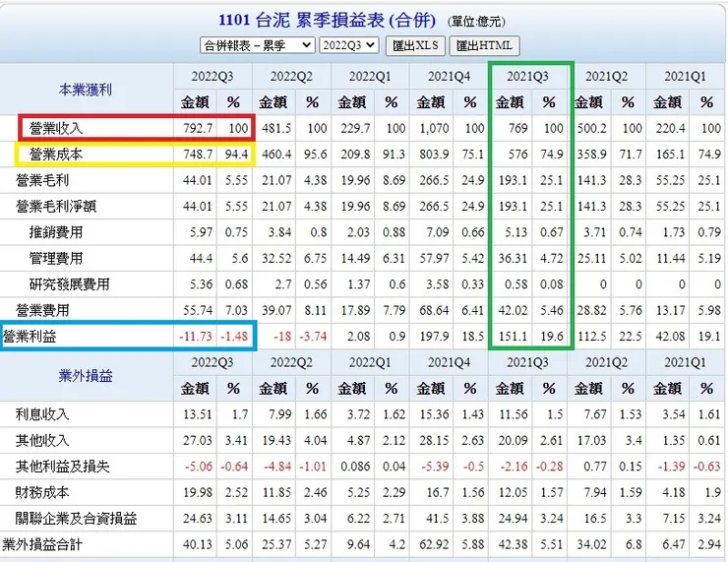Click the 業外損益 section header
This screenshot has width=728, height=562.
coord(86,375)
